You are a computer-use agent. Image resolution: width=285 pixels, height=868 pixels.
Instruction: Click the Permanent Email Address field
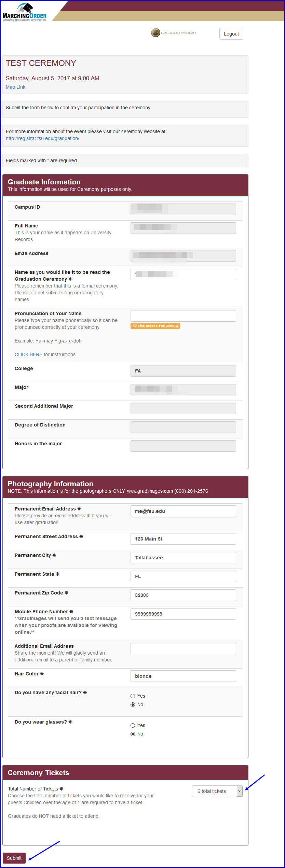[x=183, y=511]
